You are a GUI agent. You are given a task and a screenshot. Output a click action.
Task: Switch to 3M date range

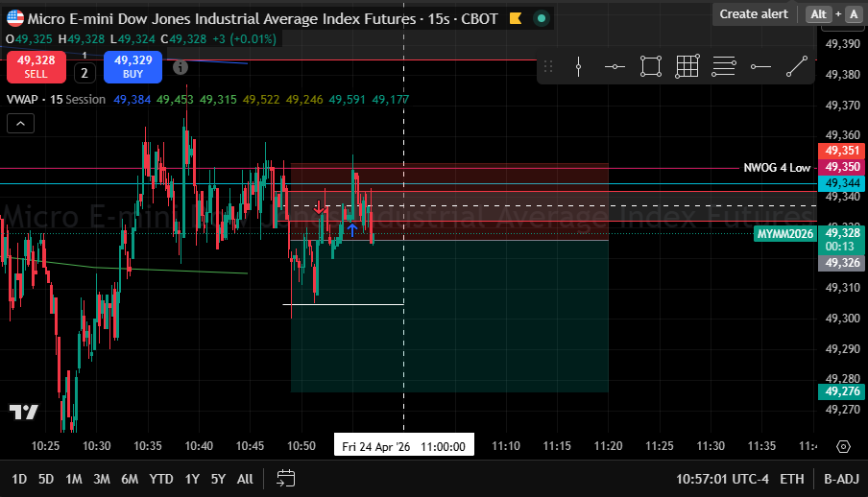pos(102,479)
